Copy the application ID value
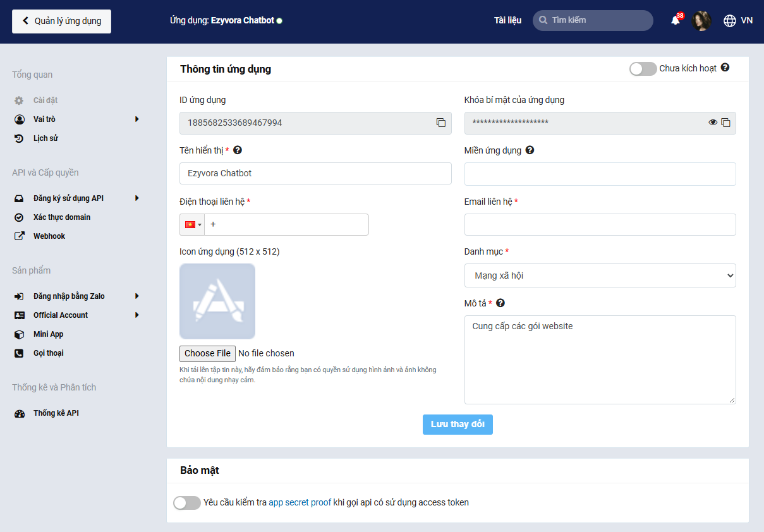Viewport: 764px width, 532px height. (x=441, y=123)
